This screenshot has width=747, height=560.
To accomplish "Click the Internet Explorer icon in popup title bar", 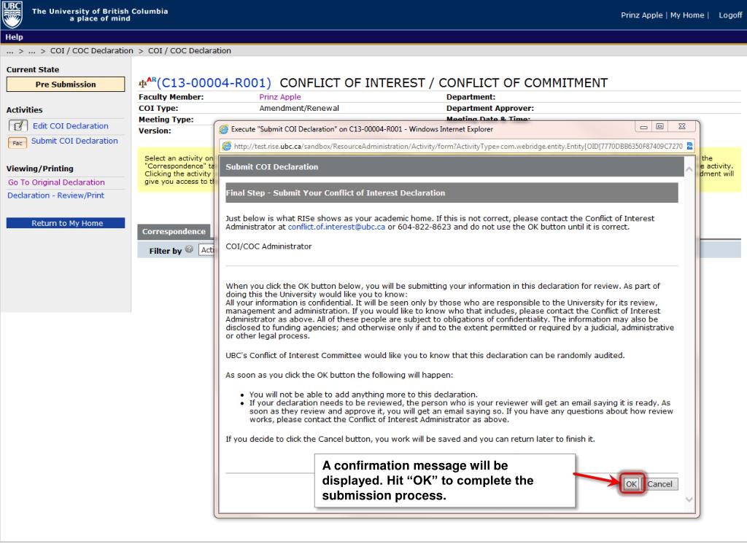I will tap(225, 130).
